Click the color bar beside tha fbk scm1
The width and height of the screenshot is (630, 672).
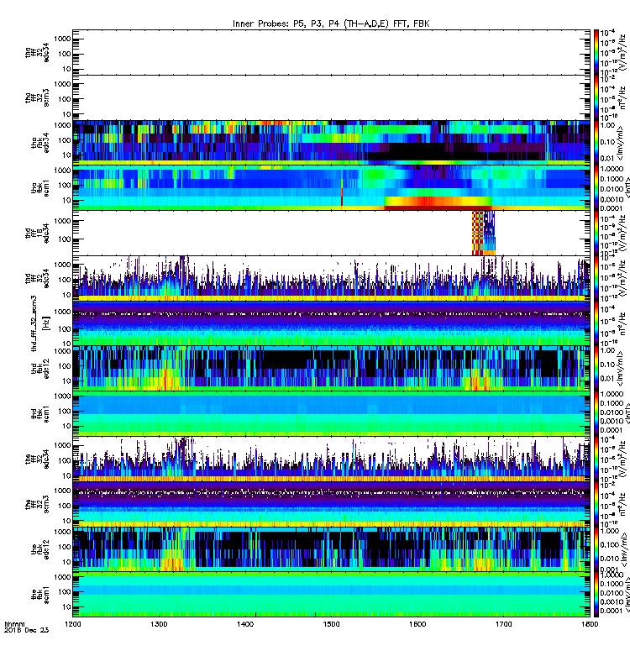596,188
